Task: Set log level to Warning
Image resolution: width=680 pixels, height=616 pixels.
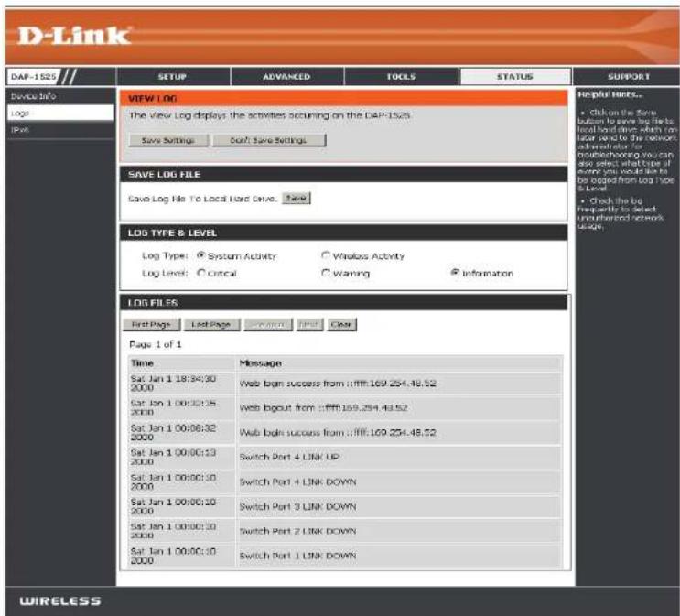Action: (326, 273)
